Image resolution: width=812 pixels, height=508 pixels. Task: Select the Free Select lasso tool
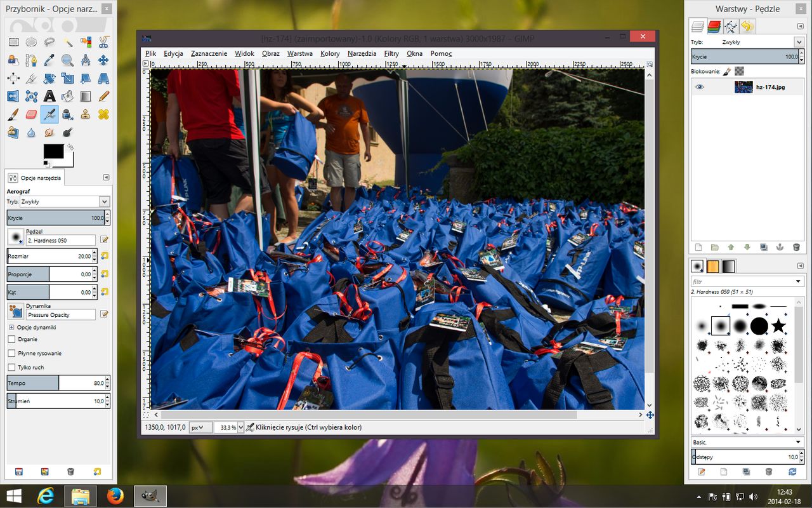pyautogui.click(x=49, y=43)
